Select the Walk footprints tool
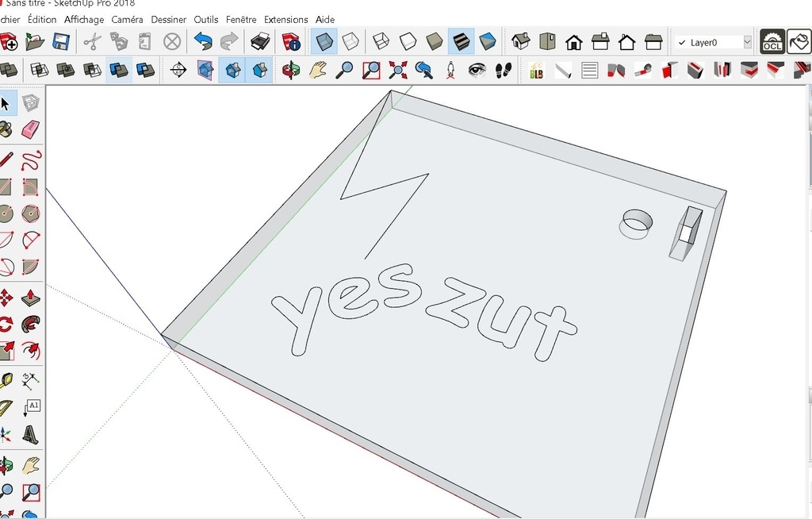812x519 pixels. tap(504, 70)
